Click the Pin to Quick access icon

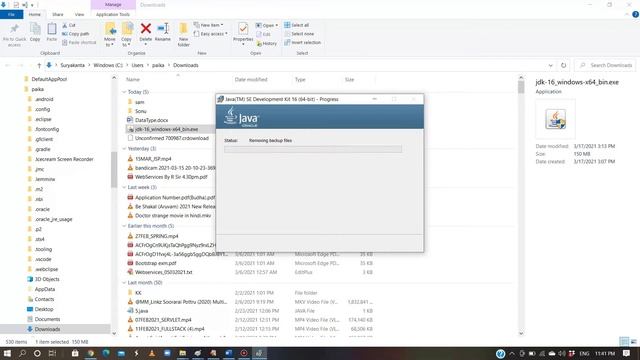pos(14,29)
